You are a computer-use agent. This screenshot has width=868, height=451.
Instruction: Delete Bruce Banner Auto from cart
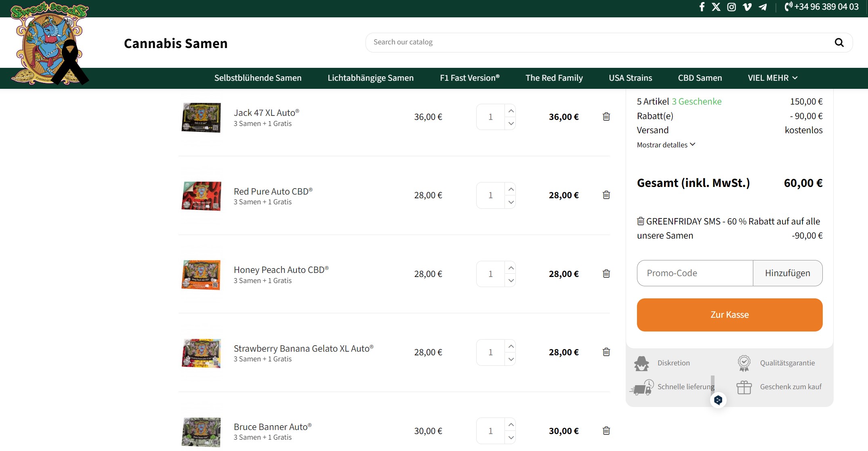pos(606,431)
